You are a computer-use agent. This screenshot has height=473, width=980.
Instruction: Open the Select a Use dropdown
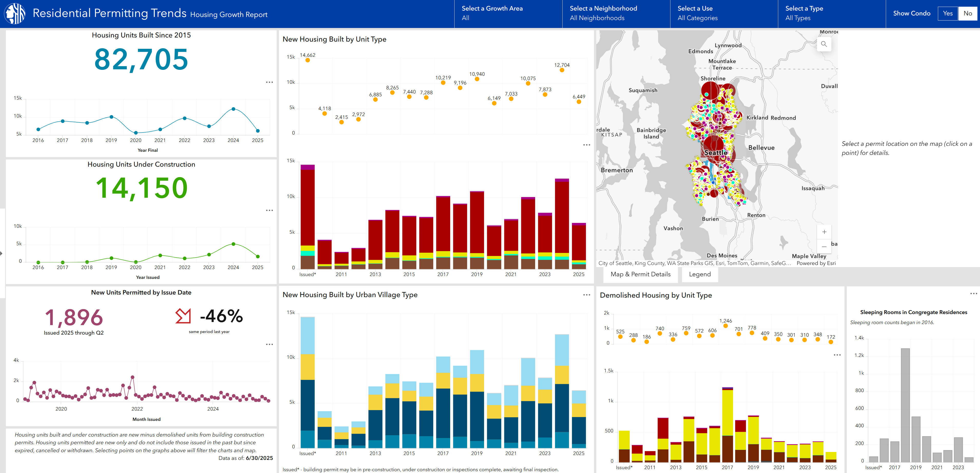click(x=724, y=13)
